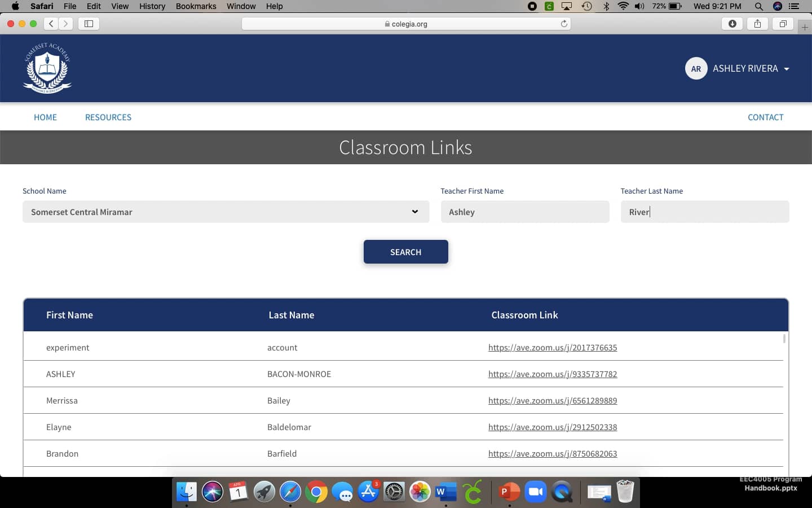This screenshot has width=812, height=508.
Task: Reload the page with the refresh icon
Action: 564,24
